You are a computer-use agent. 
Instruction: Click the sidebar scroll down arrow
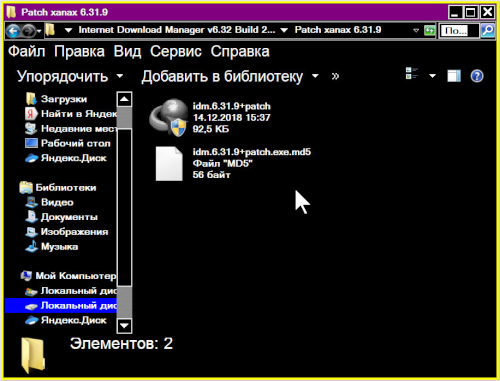(124, 326)
